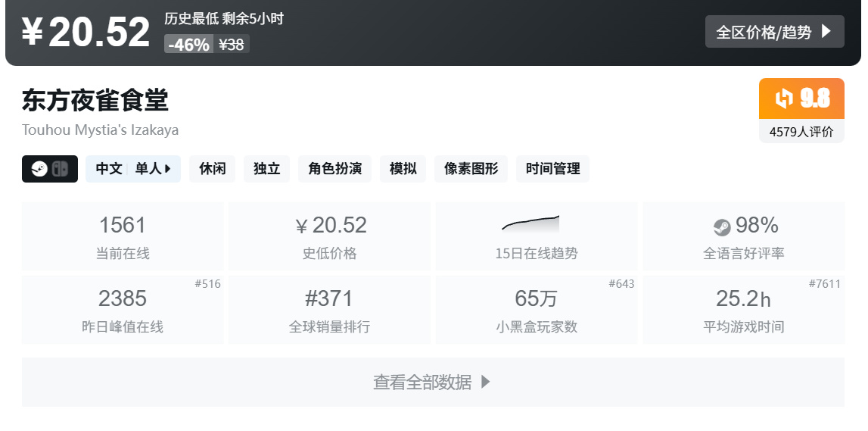The height and width of the screenshot is (431, 868).
Task: Select the 时间管理 tag
Action: click(x=552, y=169)
